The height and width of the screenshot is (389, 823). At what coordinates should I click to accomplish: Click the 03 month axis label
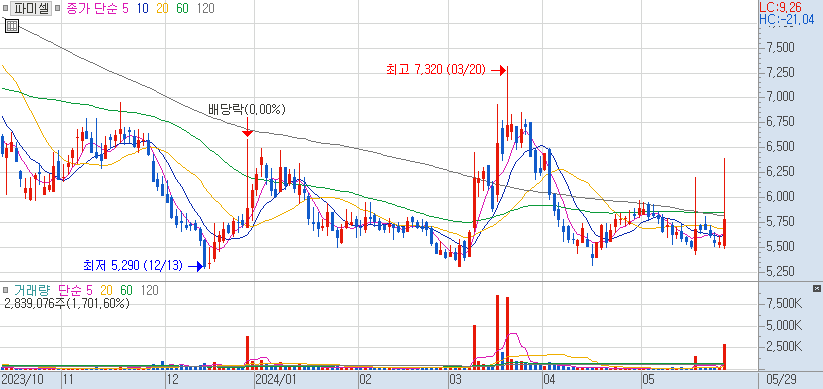coord(456,379)
